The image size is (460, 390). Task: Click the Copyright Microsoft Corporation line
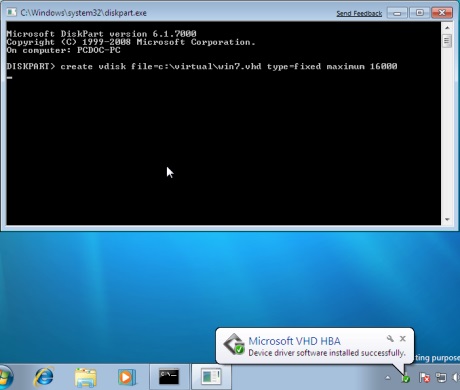pyautogui.click(x=131, y=42)
